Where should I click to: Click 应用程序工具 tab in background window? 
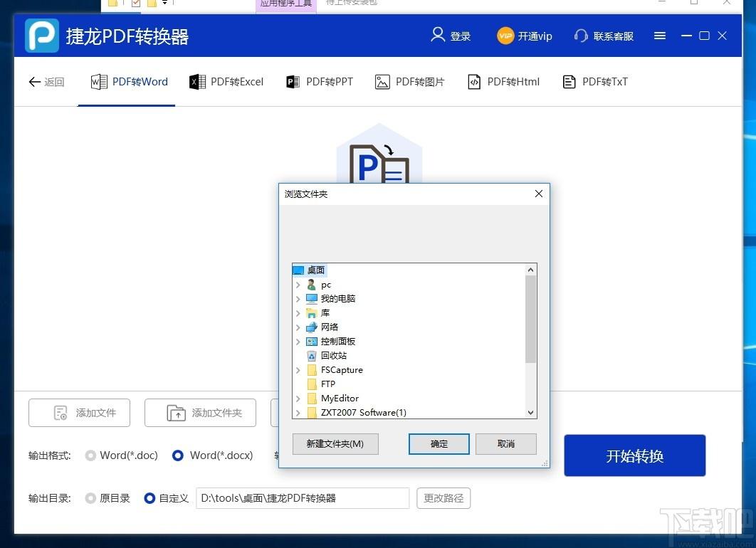pos(286,4)
